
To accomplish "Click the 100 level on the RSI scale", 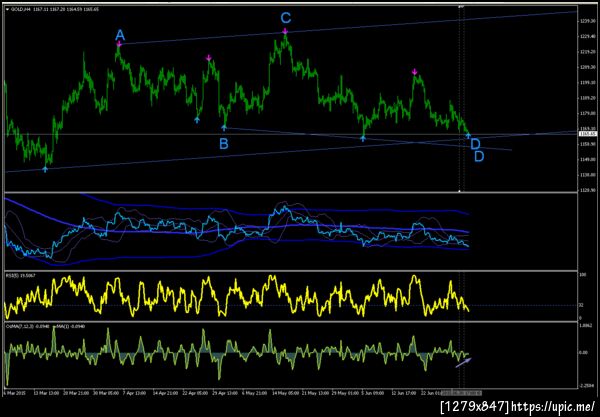I will (583, 275).
